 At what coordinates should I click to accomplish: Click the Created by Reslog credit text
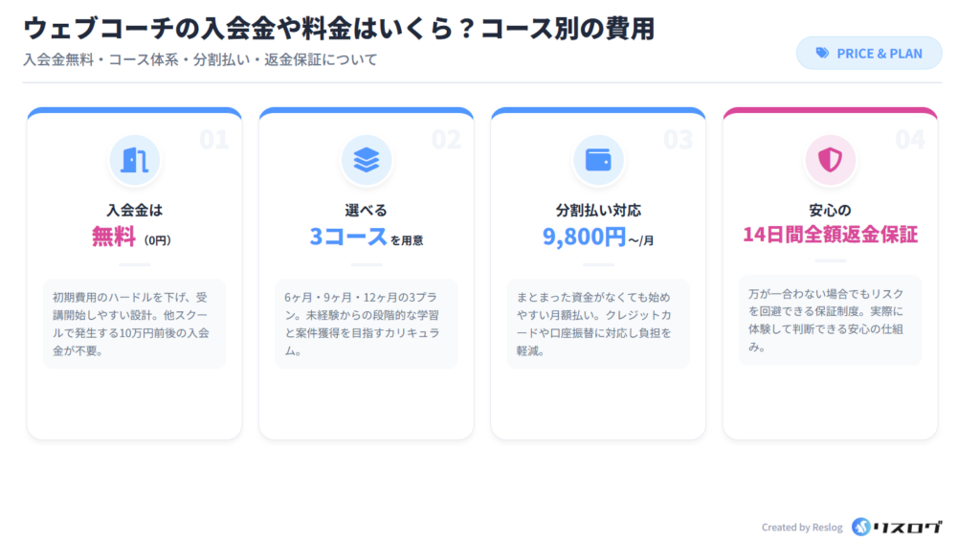click(x=802, y=527)
